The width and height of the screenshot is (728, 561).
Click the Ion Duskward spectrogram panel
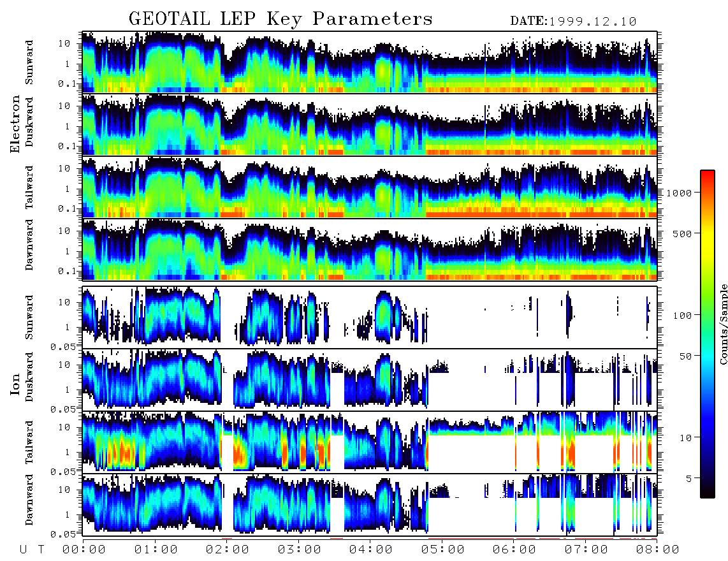370,380
